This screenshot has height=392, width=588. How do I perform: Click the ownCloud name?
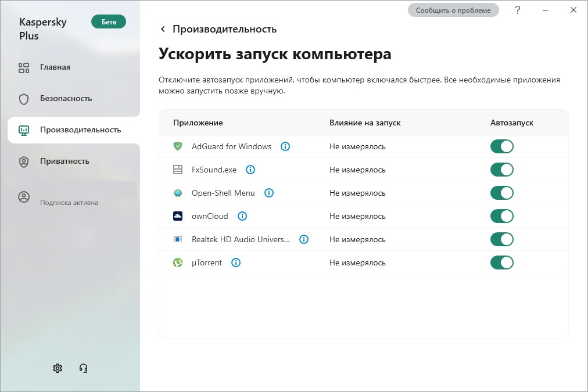(210, 216)
